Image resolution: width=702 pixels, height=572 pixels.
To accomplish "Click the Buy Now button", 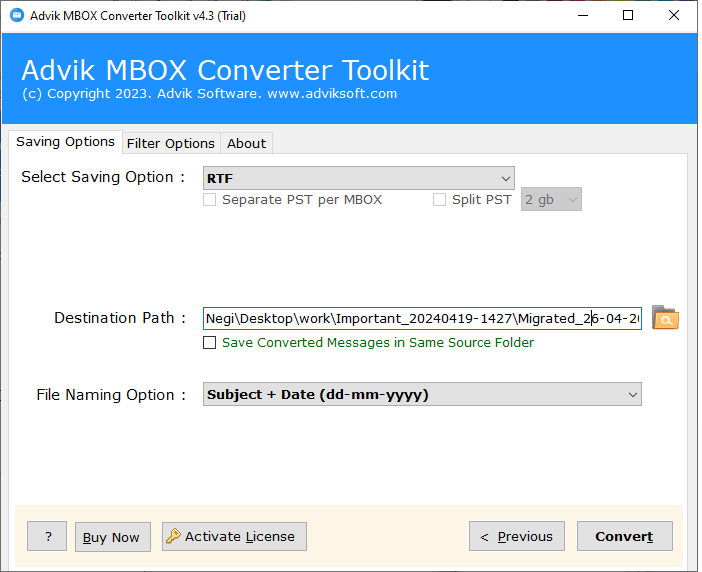I will [112, 537].
